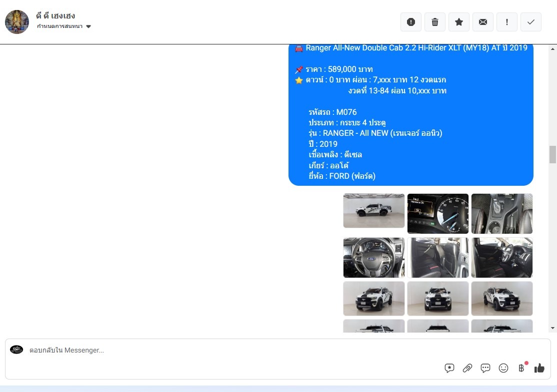557x392 pixels.
Task: Click the gear line เกียร์ : ออโต้
Action: point(328,165)
